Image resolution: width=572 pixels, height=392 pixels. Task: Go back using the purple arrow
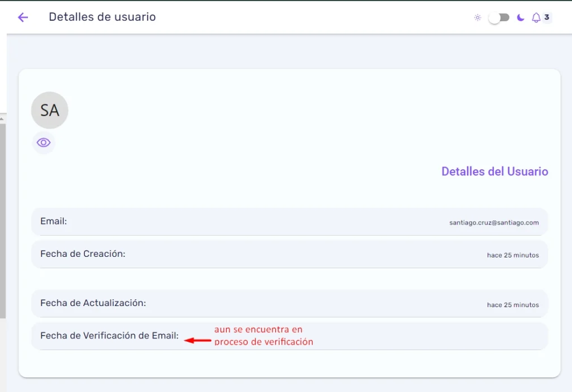[23, 17]
